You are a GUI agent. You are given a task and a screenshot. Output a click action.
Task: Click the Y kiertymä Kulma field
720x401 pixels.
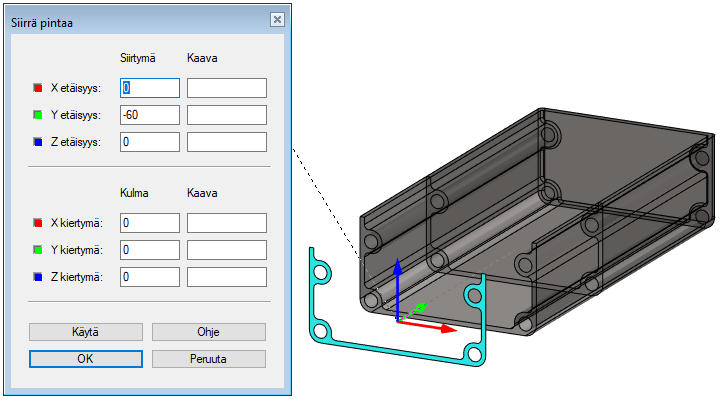click(149, 250)
